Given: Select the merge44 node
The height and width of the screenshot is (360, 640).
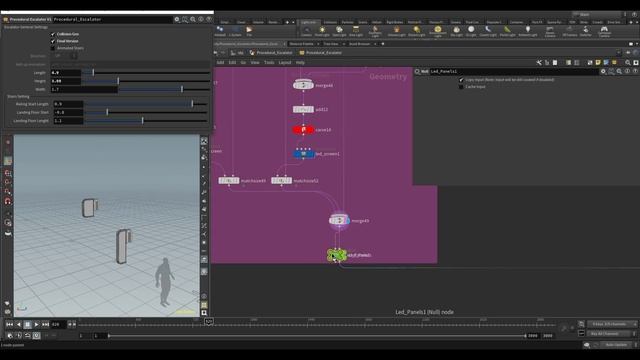Looking at the screenshot, I should click(303, 85).
